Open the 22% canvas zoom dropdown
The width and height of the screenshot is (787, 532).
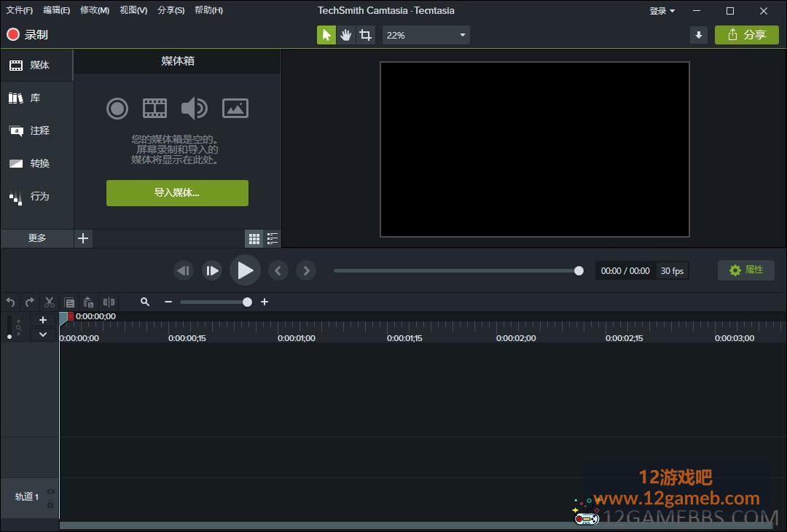[x=426, y=35]
